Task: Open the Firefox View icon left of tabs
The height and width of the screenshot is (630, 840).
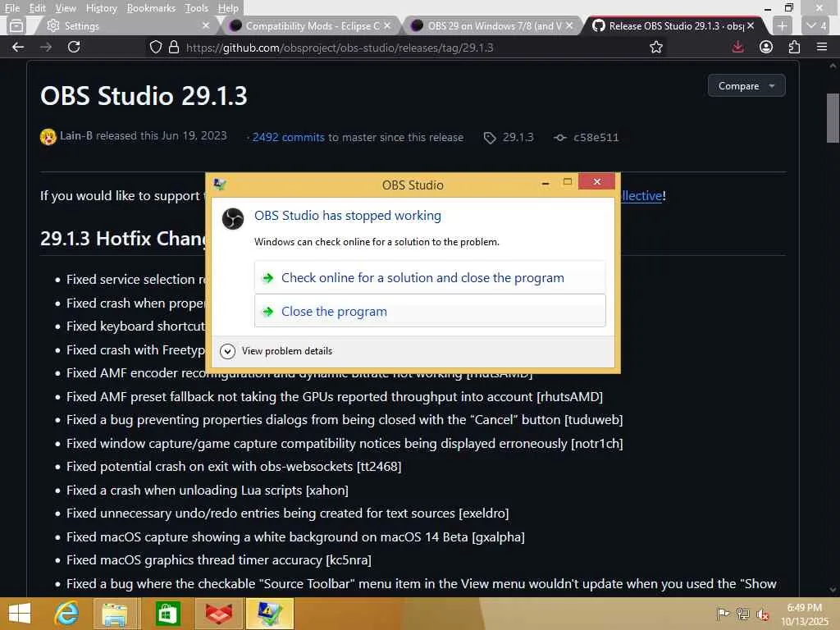Action: coord(16,25)
